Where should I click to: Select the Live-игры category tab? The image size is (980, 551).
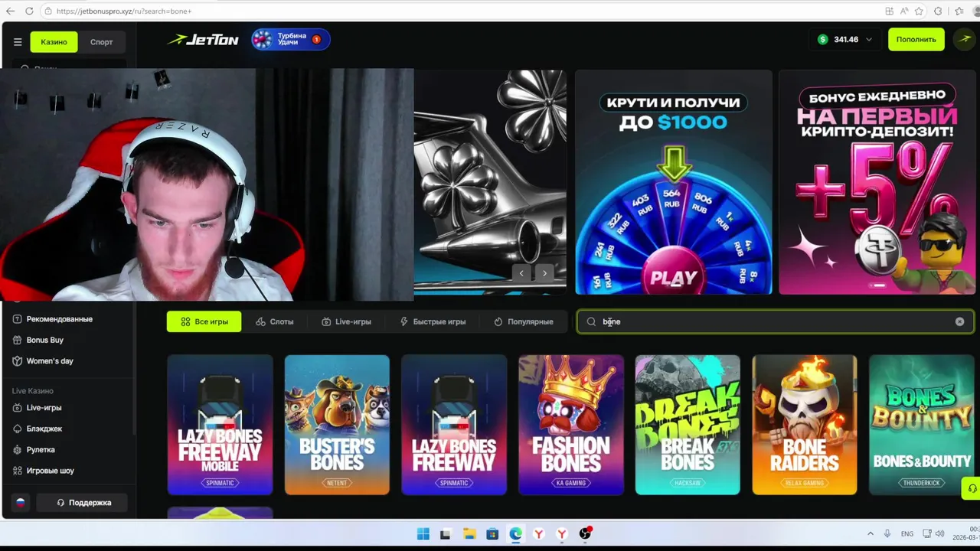[x=346, y=321]
